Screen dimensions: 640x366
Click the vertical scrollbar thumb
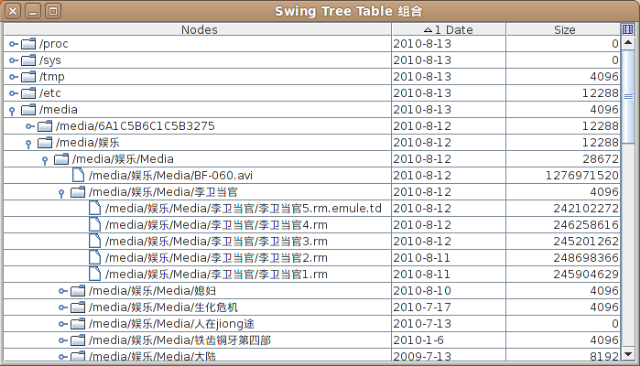[x=628, y=96]
